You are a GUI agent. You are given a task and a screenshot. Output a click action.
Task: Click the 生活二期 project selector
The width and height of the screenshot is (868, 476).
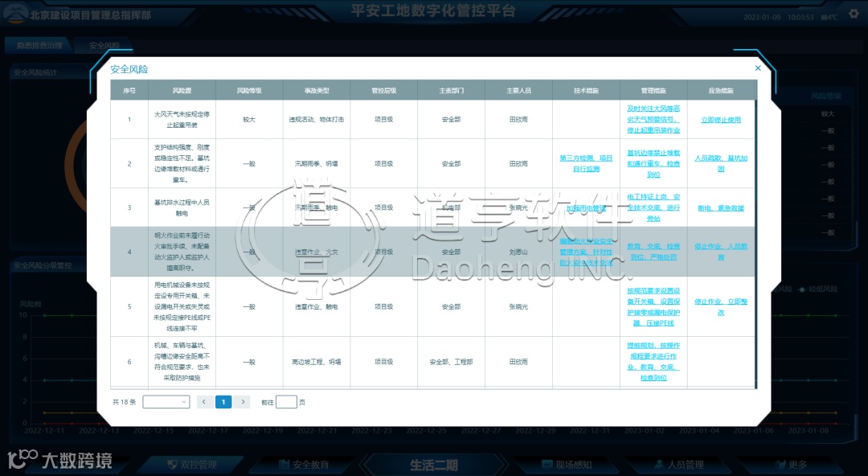[x=433, y=465]
